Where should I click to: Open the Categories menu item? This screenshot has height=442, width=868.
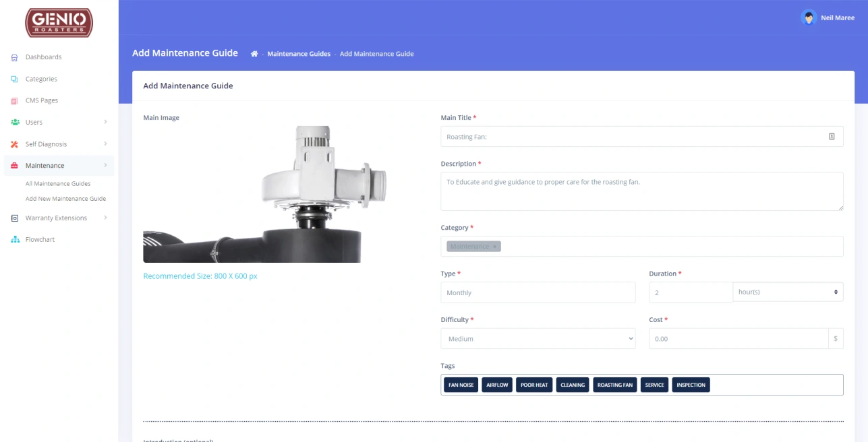(x=41, y=79)
